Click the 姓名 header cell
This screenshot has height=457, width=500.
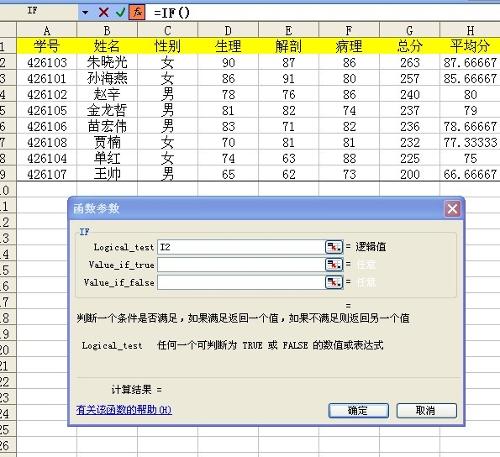click(x=107, y=46)
